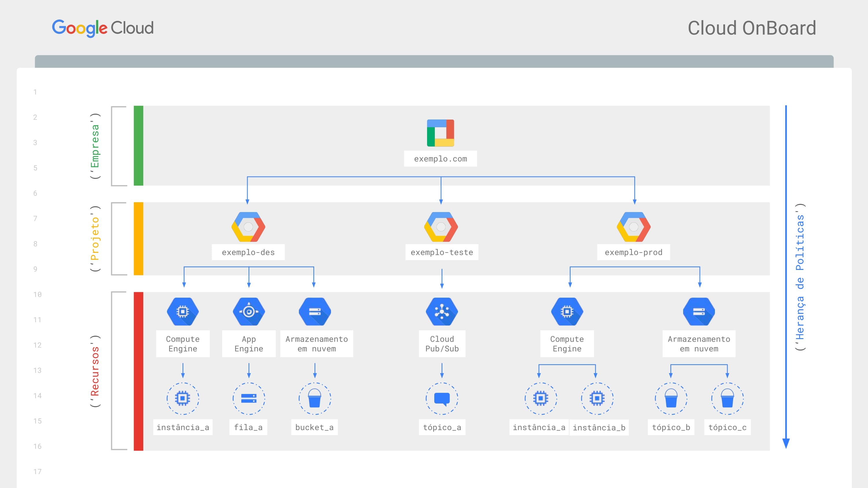Click the tópico_a chat bubble icon
868x488 pixels.
pos(442,398)
